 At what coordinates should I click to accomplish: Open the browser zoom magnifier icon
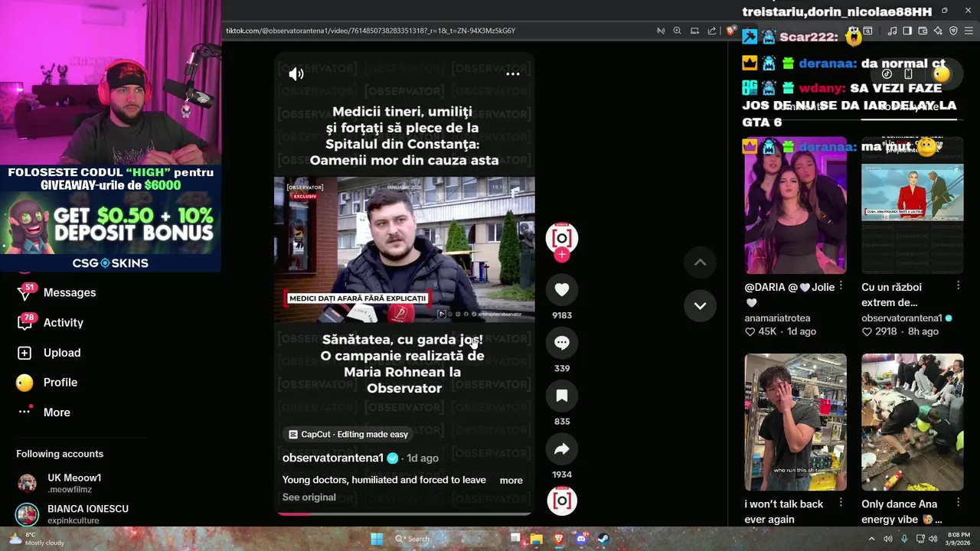pos(677,31)
